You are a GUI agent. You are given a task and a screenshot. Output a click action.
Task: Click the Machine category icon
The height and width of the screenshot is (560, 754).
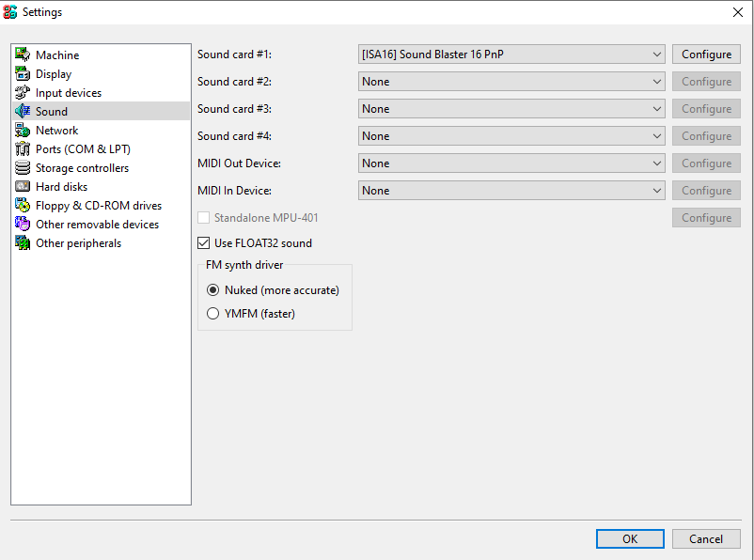(x=23, y=54)
